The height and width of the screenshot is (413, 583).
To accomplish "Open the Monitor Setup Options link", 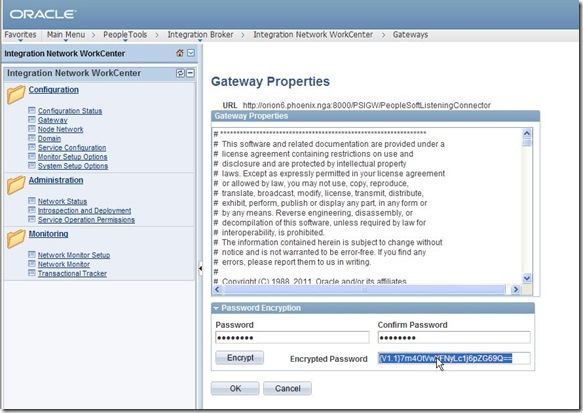I will pos(73,157).
